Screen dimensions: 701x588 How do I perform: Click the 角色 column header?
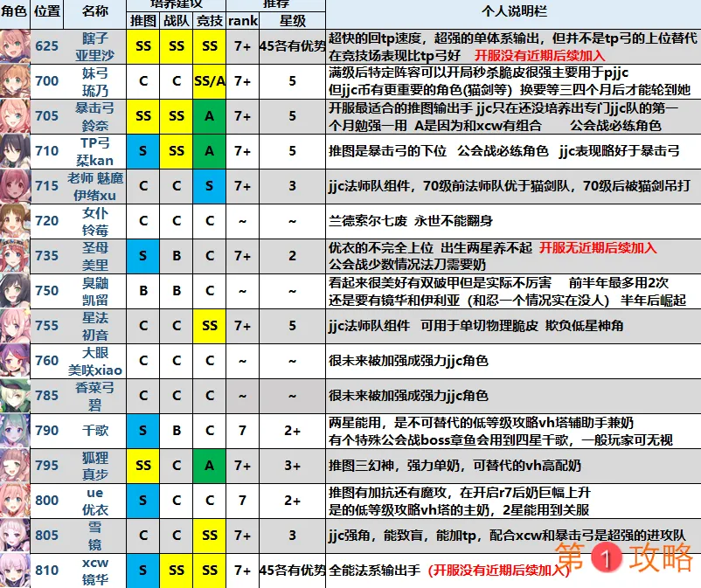(15, 11)
